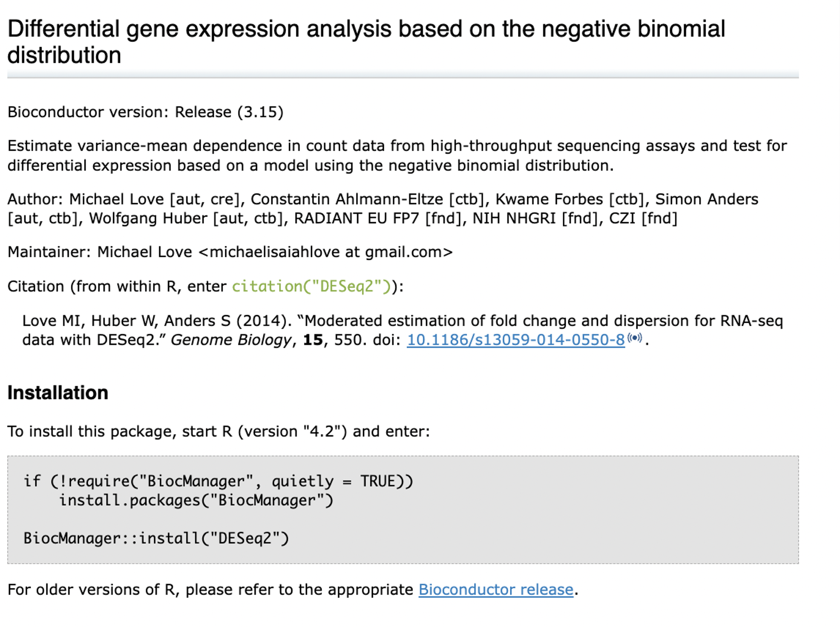
Task: Click the Bioconductor version Release (3.15) text
Action: [146, 112]
